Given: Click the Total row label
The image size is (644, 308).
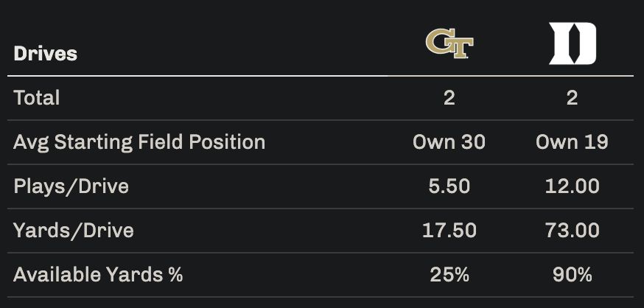Looking at the screenshot, I should point(37,98).
